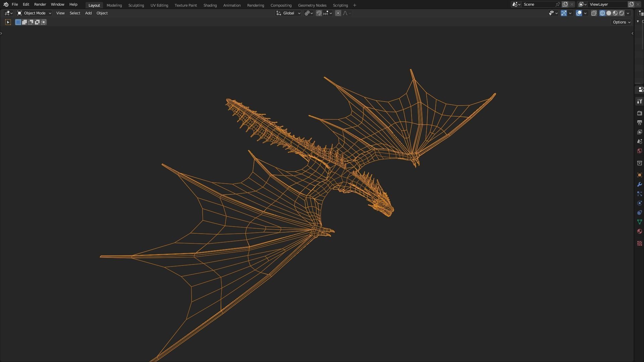Switch to the UV Editing workspace tab

[x=159, y=5]
